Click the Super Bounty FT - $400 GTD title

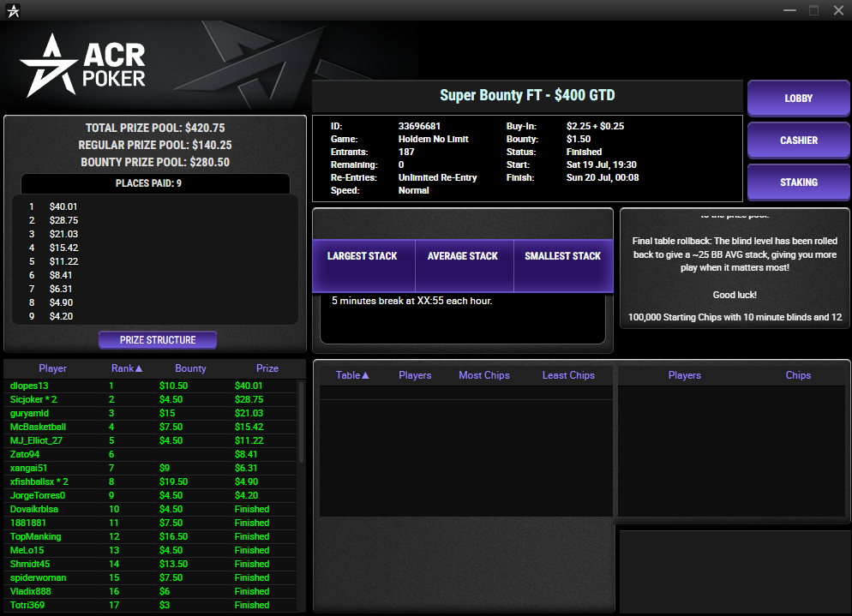(527, 96)
